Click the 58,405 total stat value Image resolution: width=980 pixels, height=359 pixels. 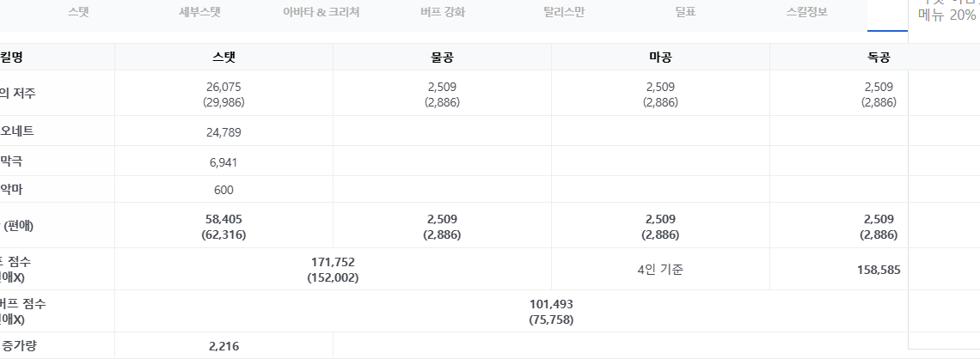pos(224,219)
